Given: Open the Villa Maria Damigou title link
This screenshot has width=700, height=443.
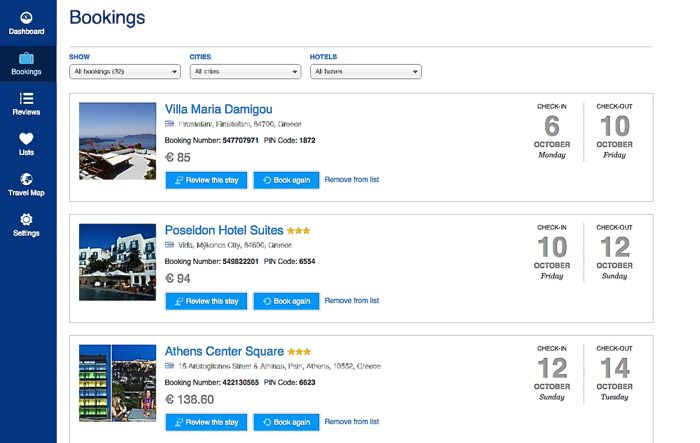Looking at the screenshot, I should 218,109.
